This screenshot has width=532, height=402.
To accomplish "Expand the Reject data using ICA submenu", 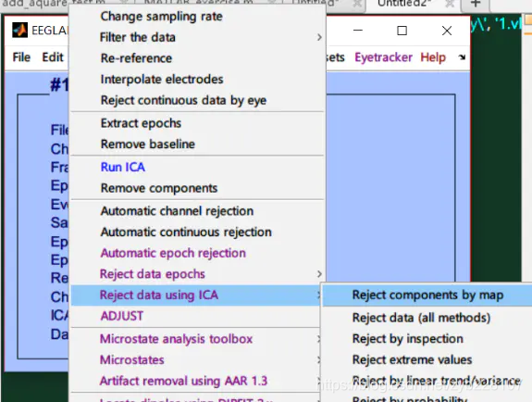I will [x=196, y=295].
